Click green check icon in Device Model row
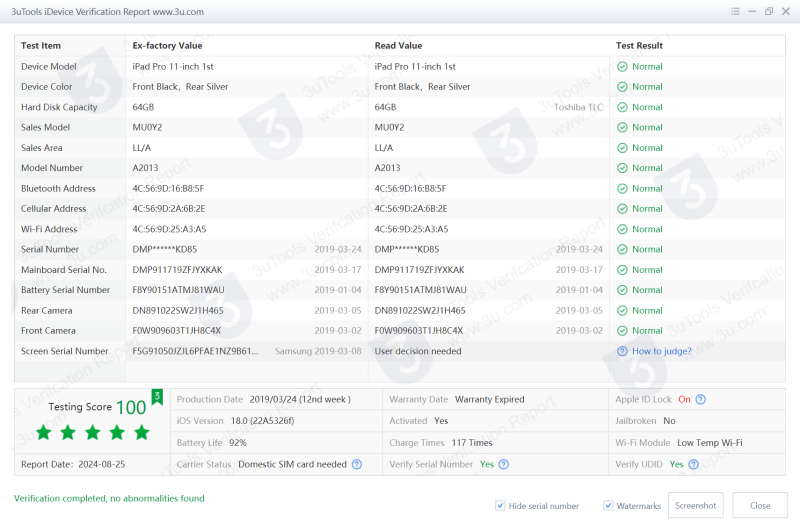The image size is (800, 530). coord(622,66)
